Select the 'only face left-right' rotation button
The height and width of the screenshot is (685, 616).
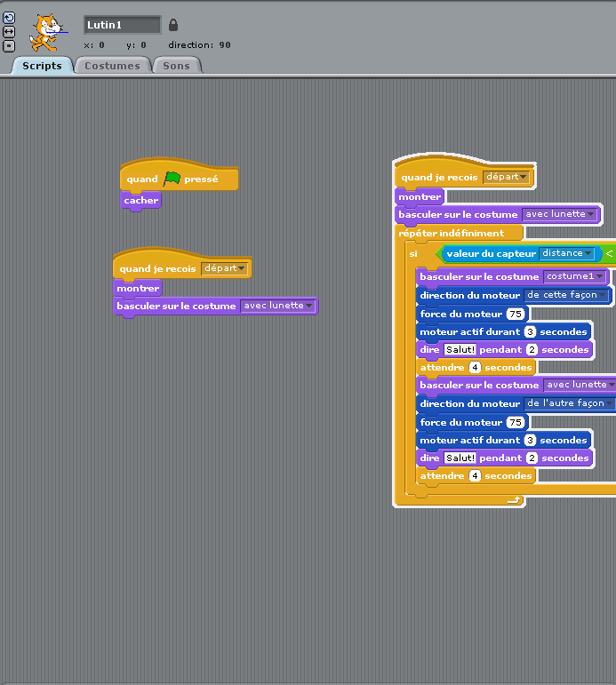(9, 32)
